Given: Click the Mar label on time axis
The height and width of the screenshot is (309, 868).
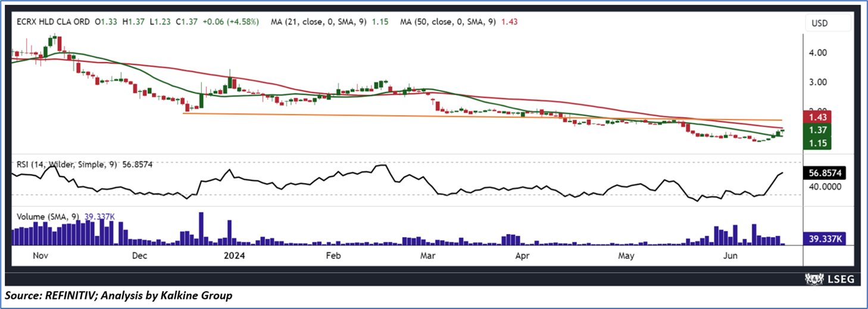Looking at the screenshot, I should 427,255.
